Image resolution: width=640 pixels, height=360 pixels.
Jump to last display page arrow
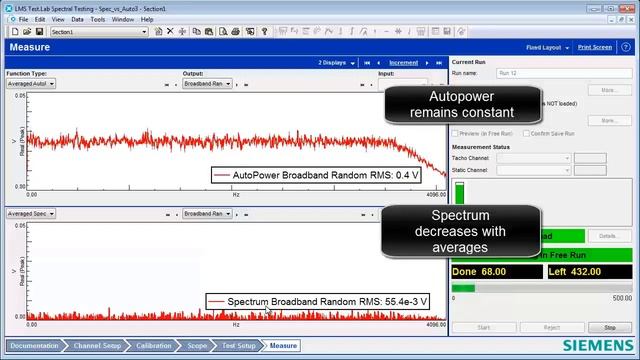pyautogui.click(x=439, y=63)
